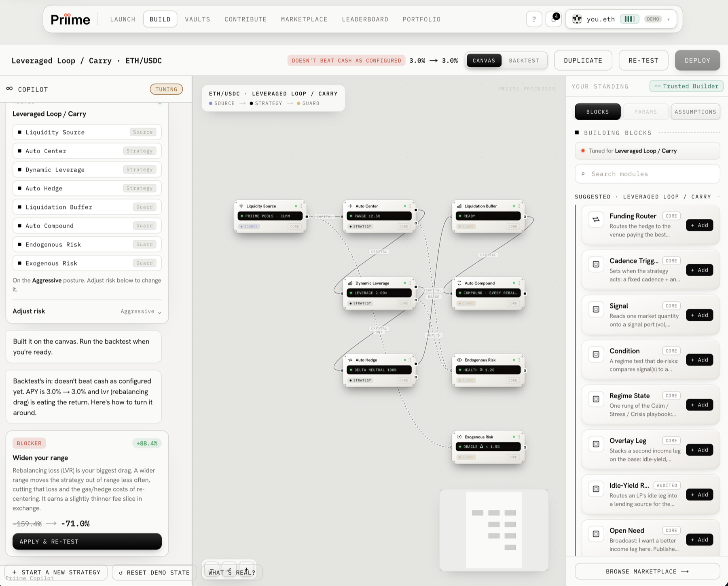Image resolution: width=728 pixels, height=586 pixels.
Task: Toggle the Tuning pill in Copilot
Action: [x=166, y=89]
